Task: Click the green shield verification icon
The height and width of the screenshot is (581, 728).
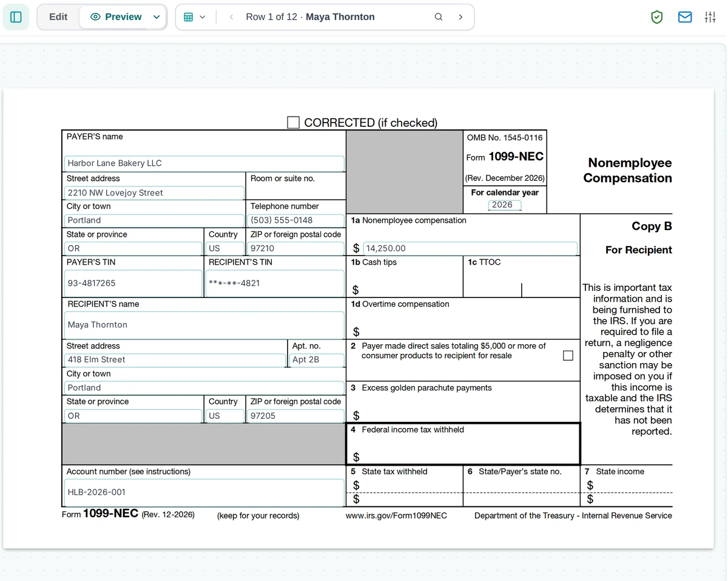Action: tap(656, 17)
